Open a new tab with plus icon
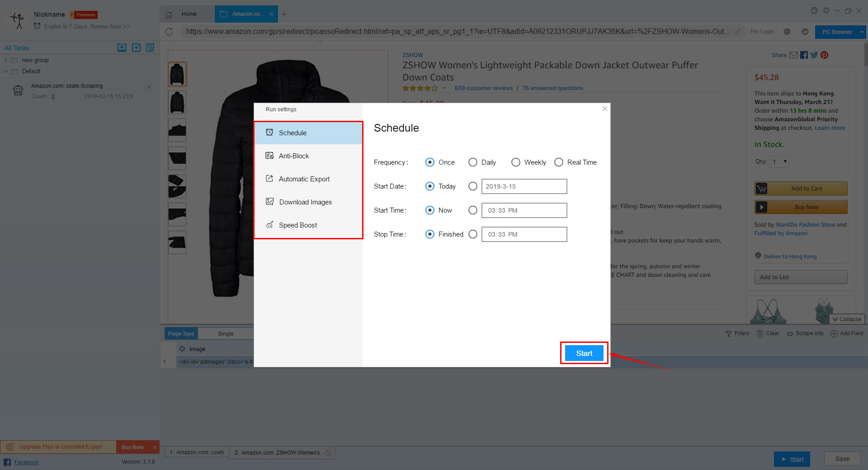This screenshot has height=470, width=868. coord(284,14)
